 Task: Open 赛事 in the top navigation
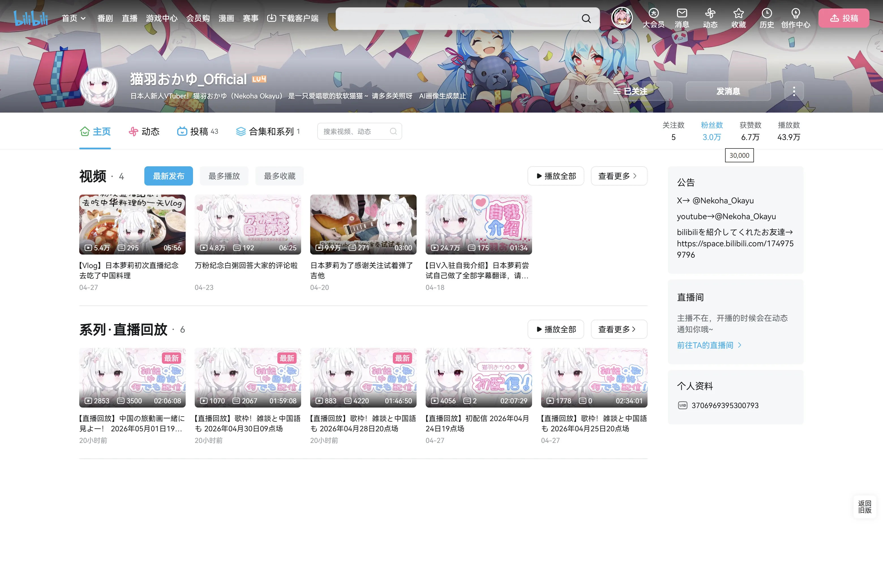click(x=251, y=18)
